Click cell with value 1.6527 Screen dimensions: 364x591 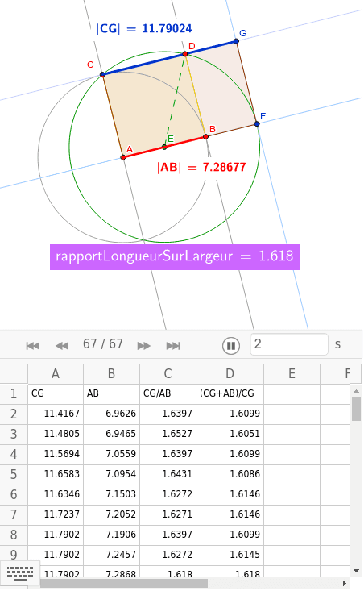point(168,434)
